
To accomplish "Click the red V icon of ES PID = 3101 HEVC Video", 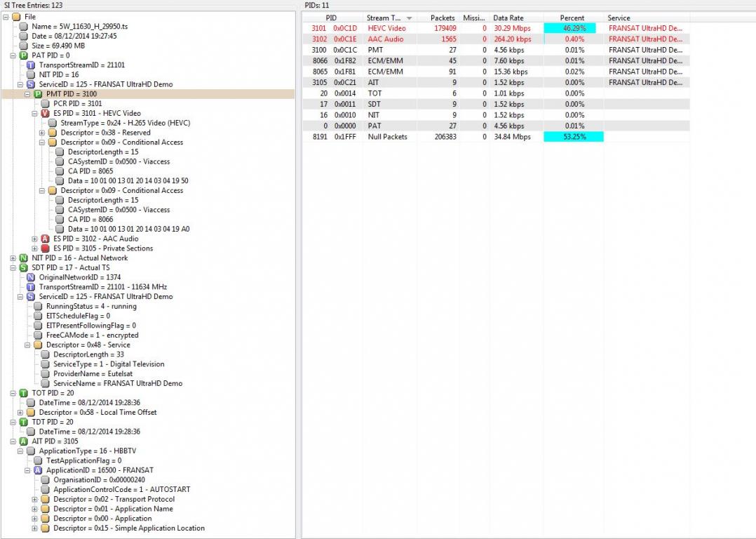I will tap(45, 114).
